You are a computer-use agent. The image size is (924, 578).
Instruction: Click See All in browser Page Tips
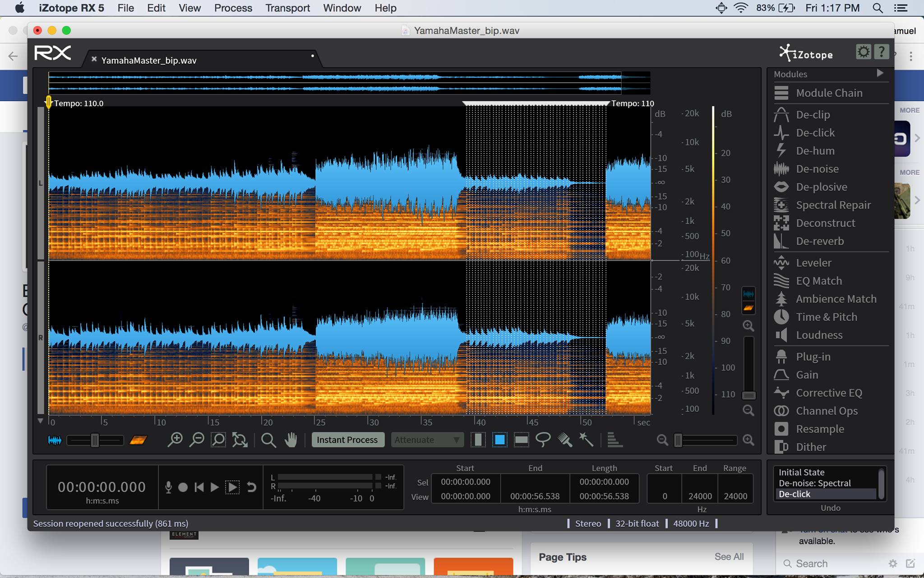click(x=729, y=557)
